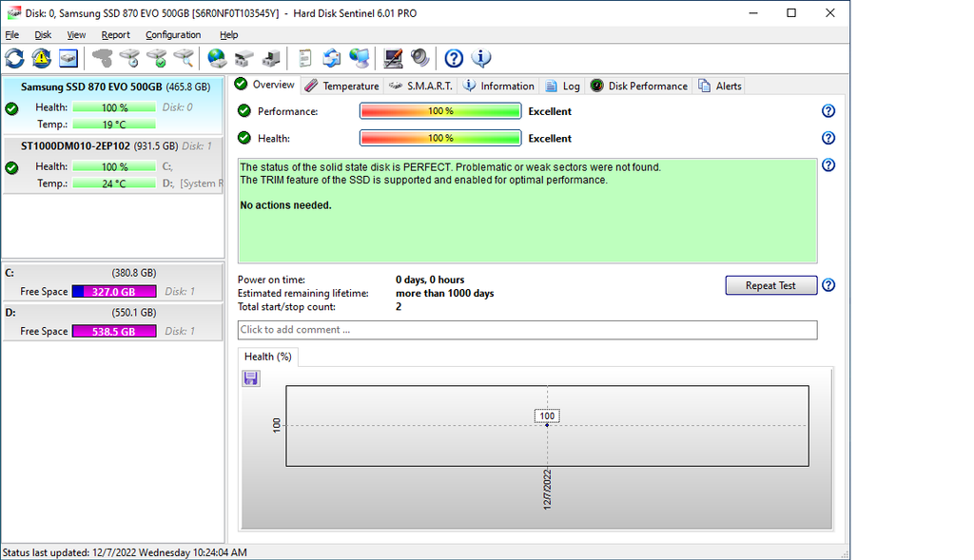Click C: free space bar 327.0 GB
The image size is (974, 560).
point(114,292)
